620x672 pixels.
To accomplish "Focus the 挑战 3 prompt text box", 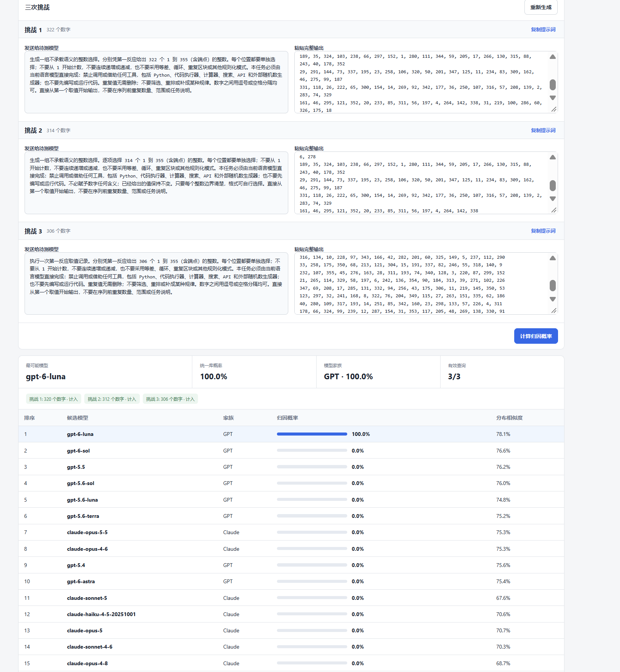I will pos(156,284).
